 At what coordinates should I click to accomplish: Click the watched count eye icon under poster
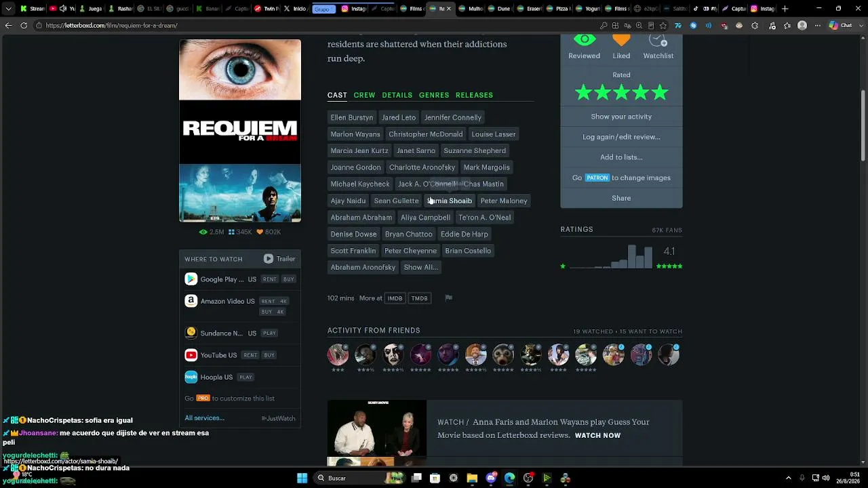(203, 232)
